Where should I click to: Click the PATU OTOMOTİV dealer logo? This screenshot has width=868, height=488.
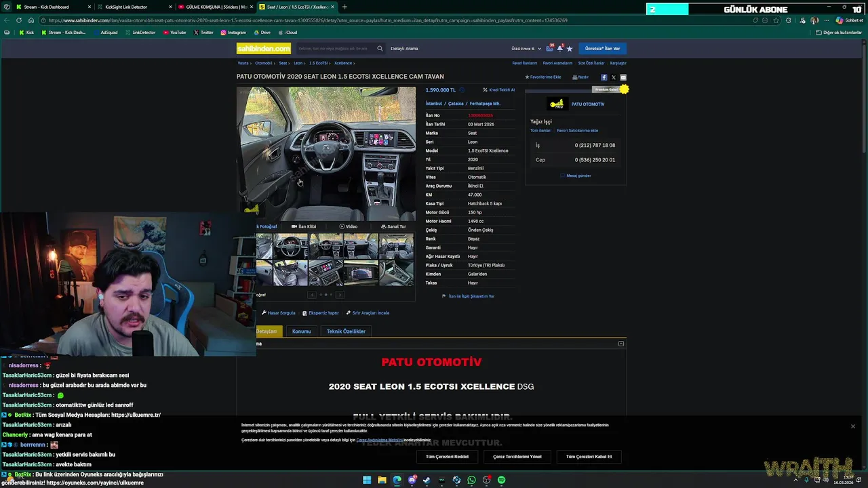[x=557, y=104]
